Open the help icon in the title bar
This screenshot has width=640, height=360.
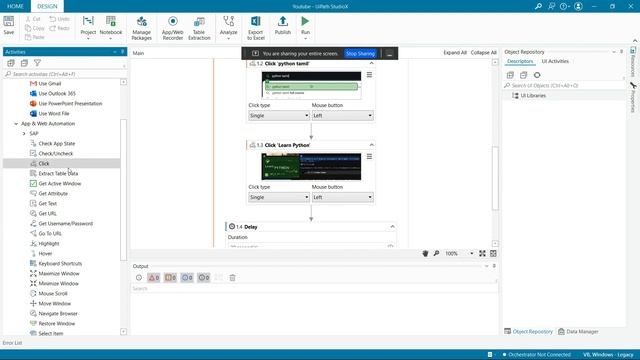tap(565, 6)
